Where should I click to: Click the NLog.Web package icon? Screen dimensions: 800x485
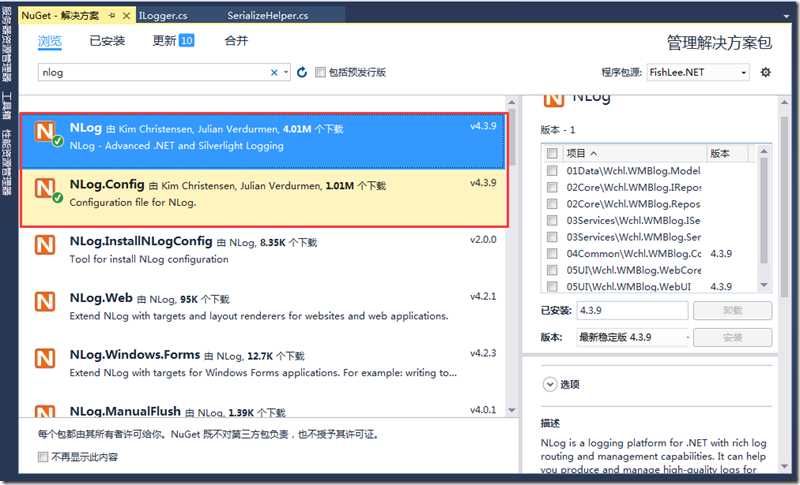point(45,301)
